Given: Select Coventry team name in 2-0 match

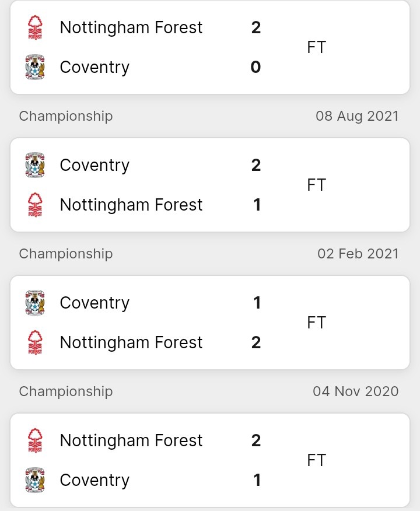Looking at the screenshot, I should point(94,68).
